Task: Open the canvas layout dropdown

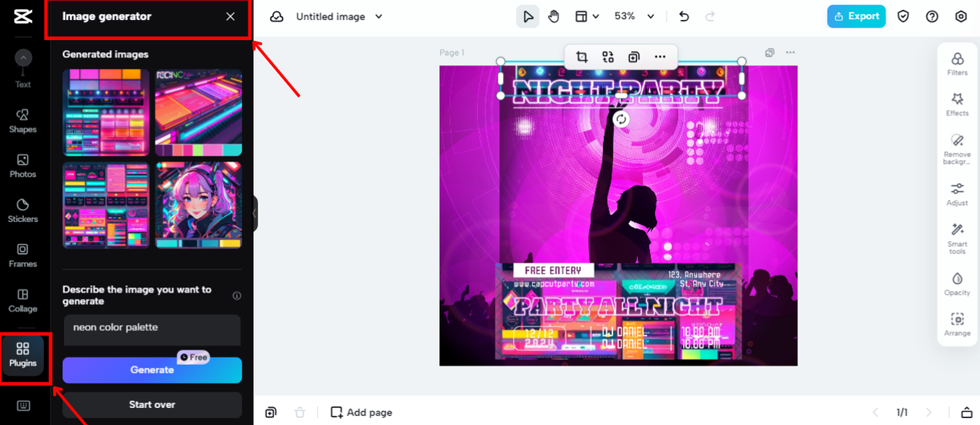Action: coord(587,16)
